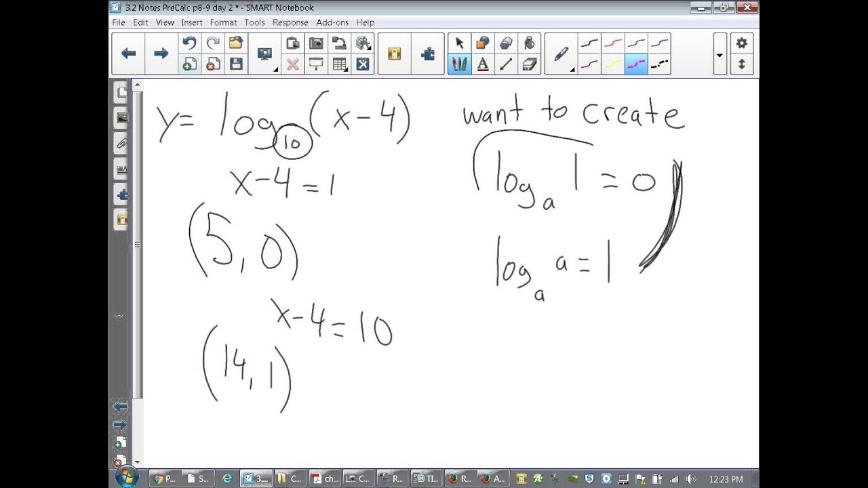Click the red X Delete icon
Image resolution: width=868 pixels, height=488 pixels.
tap(293, 64)
